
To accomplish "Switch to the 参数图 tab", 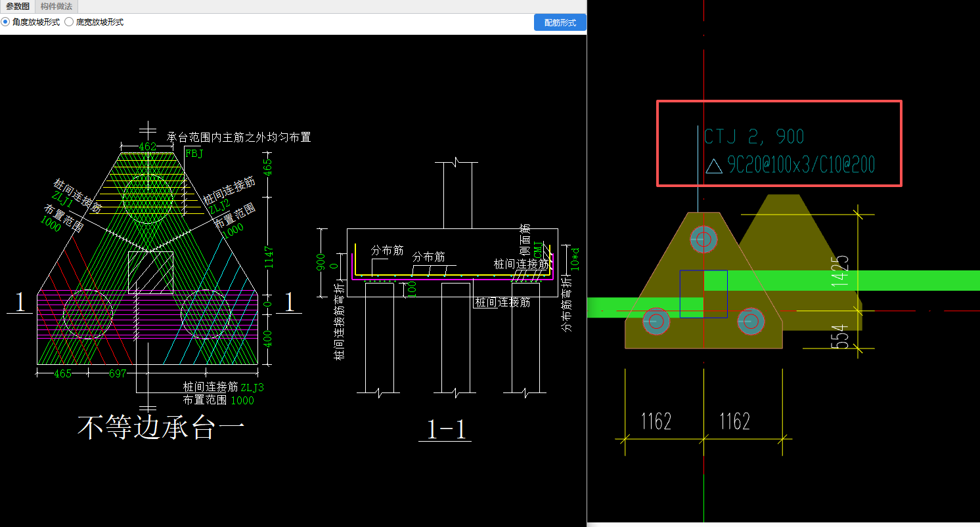I will pyautogui.click(x=18, y=7).
